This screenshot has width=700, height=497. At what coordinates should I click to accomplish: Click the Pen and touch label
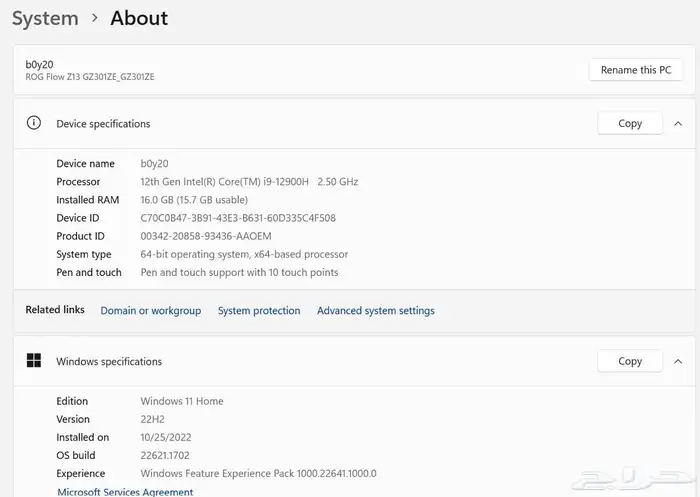click(89, 272)
